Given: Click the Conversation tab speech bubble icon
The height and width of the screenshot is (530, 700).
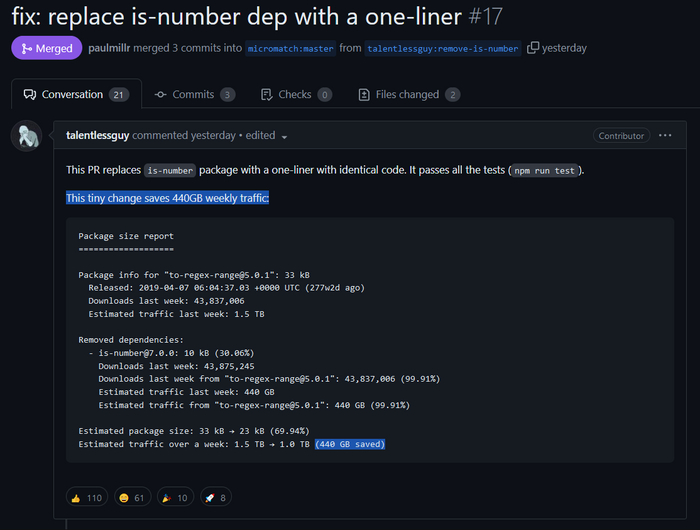Looking at the screenshot, I should pyautogui.click(x=30, y=95).
